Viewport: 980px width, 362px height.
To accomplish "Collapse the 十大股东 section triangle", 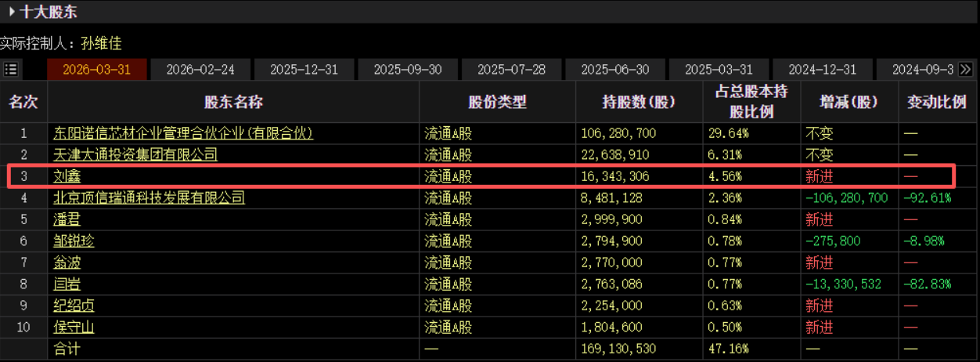I will point(12,13).
